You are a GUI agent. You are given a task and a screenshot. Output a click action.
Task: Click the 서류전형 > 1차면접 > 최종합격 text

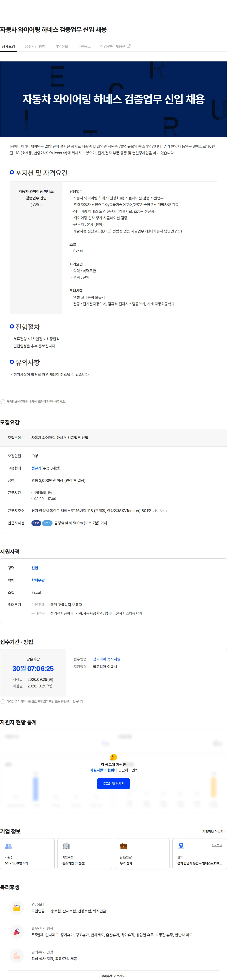(36, 339)
